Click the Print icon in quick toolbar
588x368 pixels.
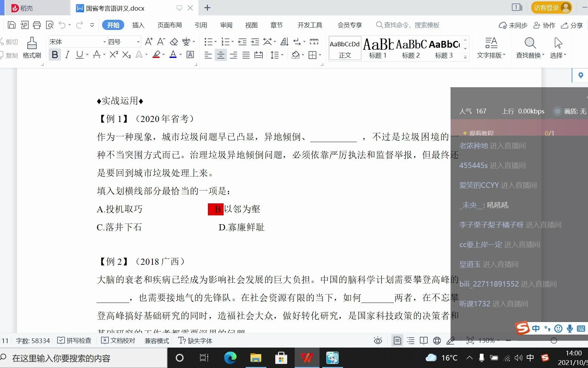click(x=37, y=25)
